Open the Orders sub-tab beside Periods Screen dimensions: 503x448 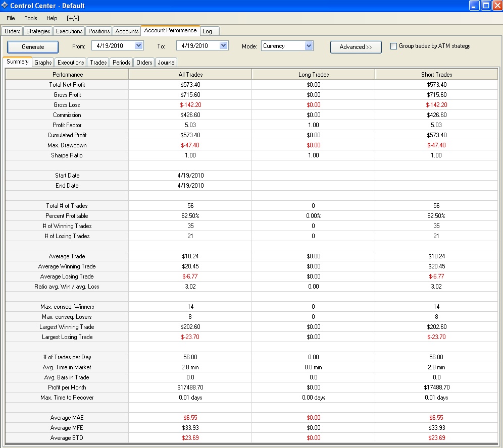[x=144, y=63]
